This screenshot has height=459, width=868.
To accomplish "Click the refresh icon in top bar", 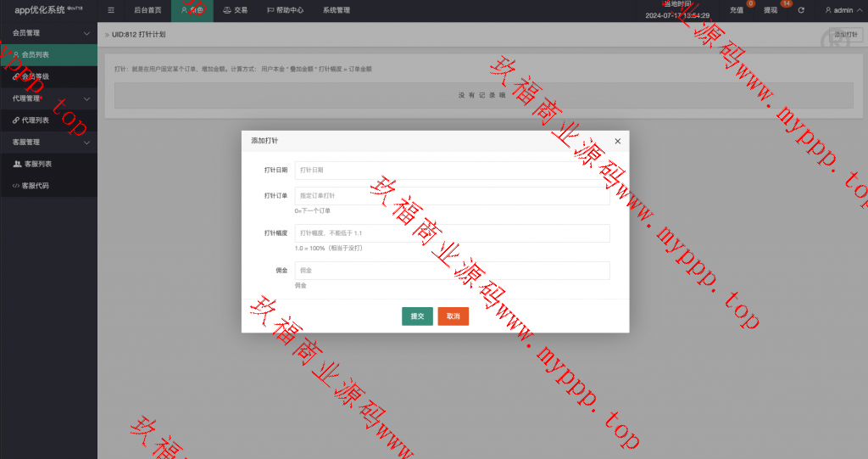I will [801, 10].
